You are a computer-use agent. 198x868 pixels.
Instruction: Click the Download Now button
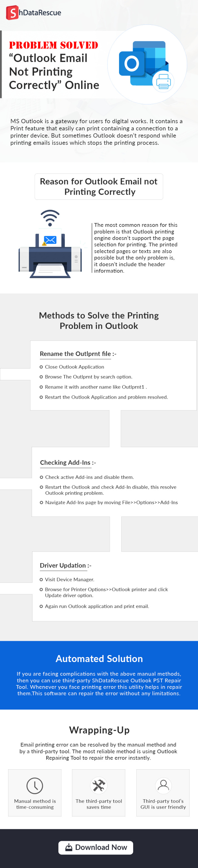(x=96, y=847)
